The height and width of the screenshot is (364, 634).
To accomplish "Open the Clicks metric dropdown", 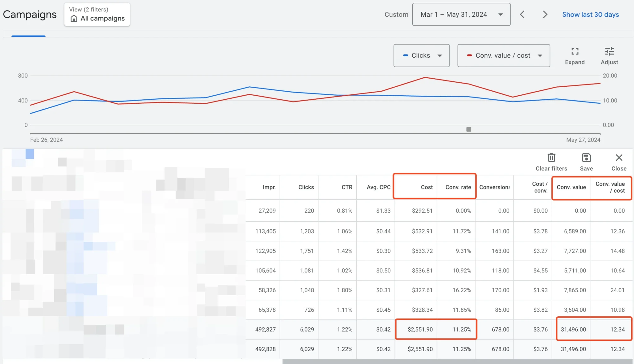I will pos(421,56).
